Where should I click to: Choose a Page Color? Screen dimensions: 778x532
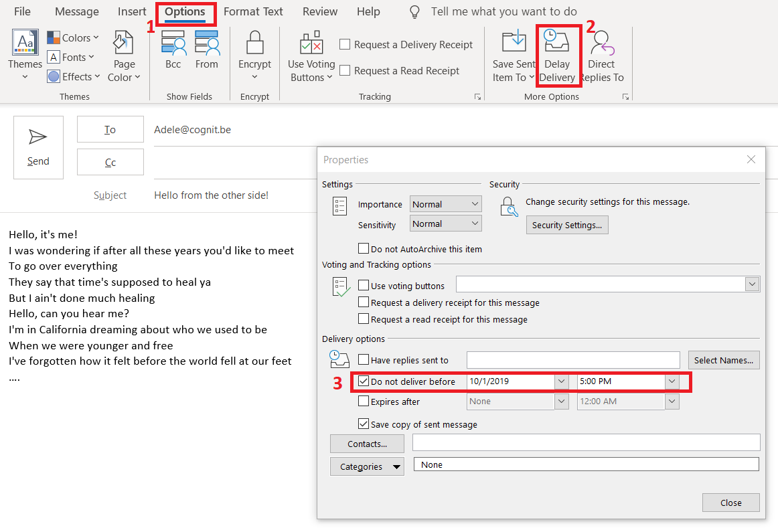click(124, 56)
